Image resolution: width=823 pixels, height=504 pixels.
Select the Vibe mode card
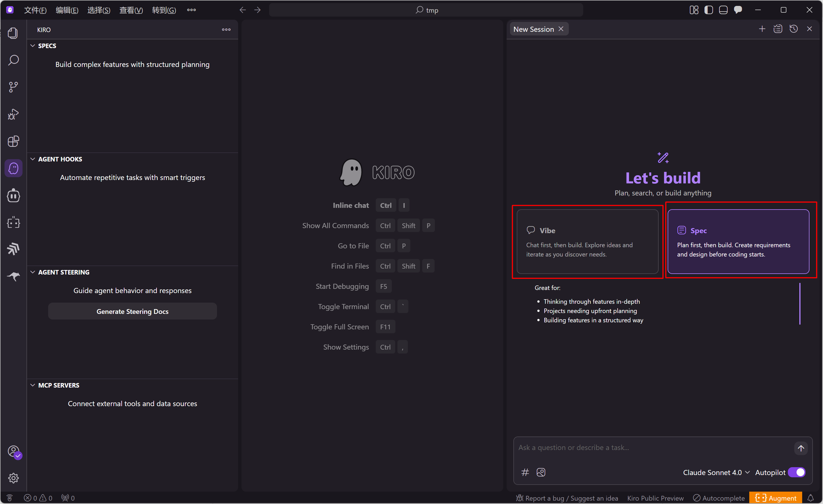587,242
